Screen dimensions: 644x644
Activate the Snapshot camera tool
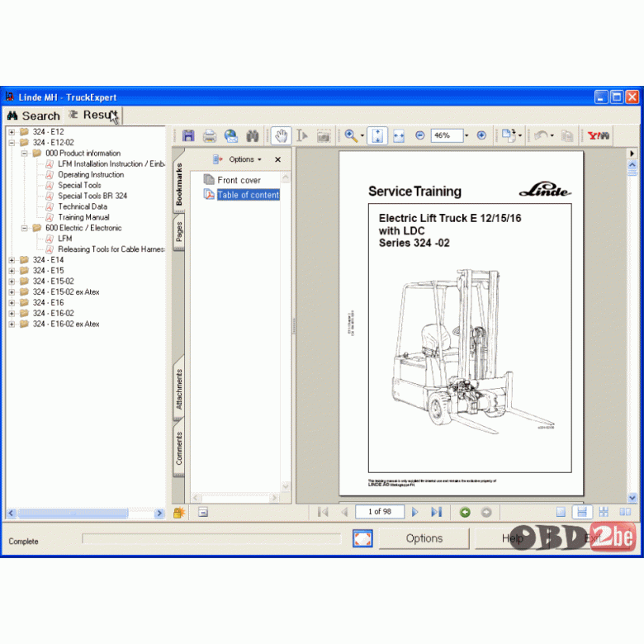point(324,135)
